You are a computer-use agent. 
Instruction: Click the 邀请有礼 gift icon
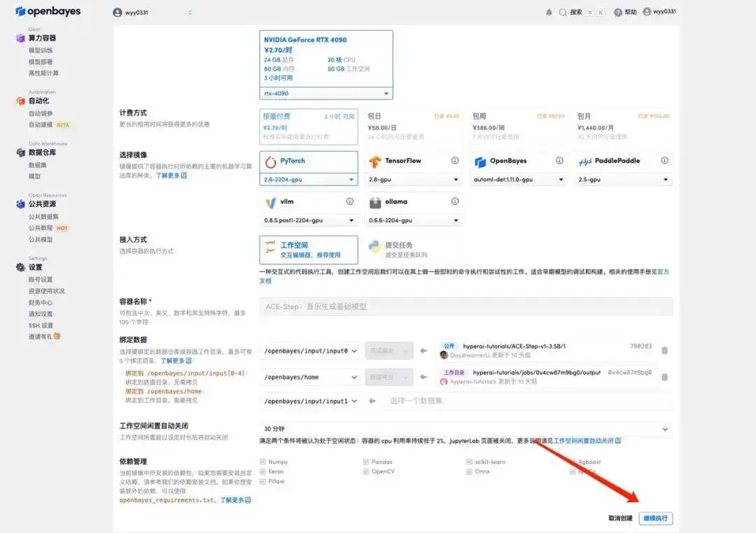point(57,336)
